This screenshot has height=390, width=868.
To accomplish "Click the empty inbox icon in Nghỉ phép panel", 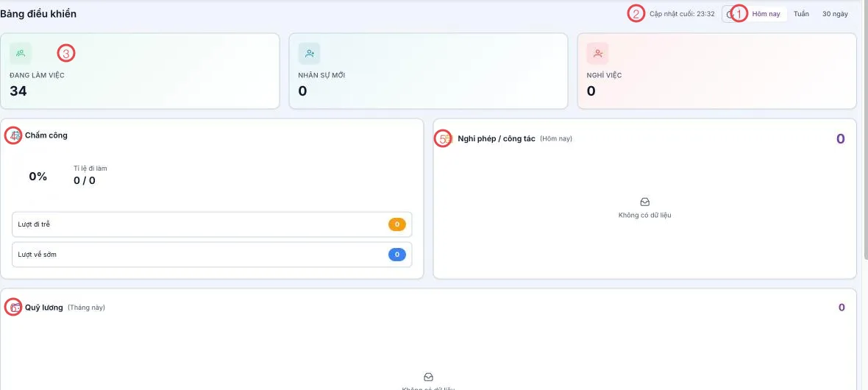I will click(x=644, y=202).
